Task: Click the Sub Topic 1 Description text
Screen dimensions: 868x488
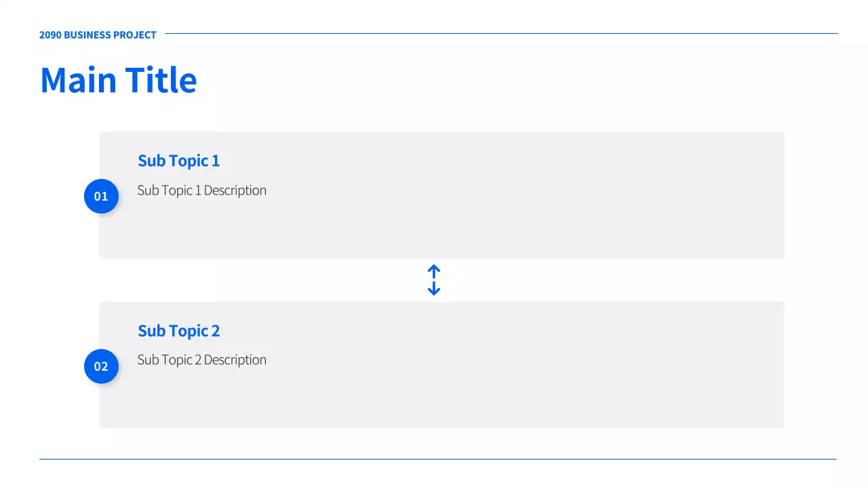Action: [201, 190]
